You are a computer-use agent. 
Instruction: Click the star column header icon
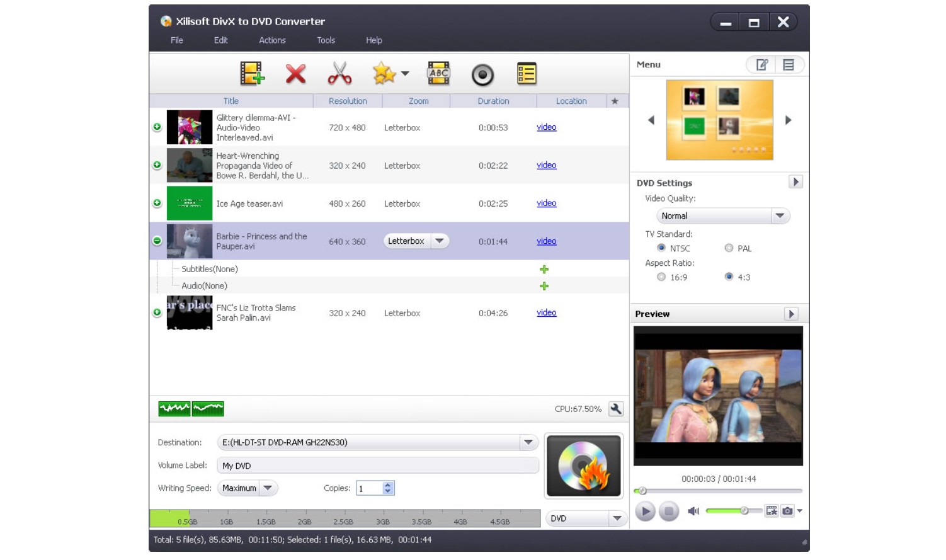(x=615, y=101)
